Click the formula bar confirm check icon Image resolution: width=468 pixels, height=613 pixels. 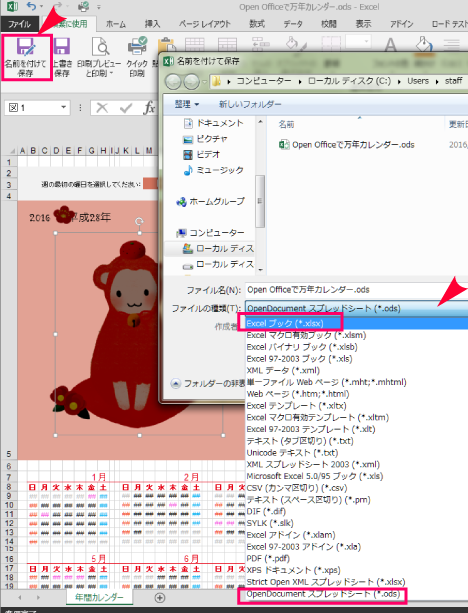(x=126, y=108)
